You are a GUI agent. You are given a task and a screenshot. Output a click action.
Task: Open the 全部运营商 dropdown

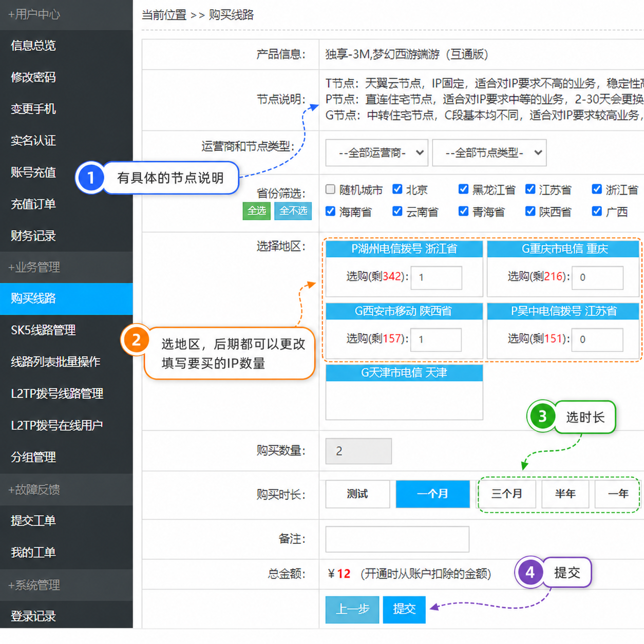pos(377,153)
